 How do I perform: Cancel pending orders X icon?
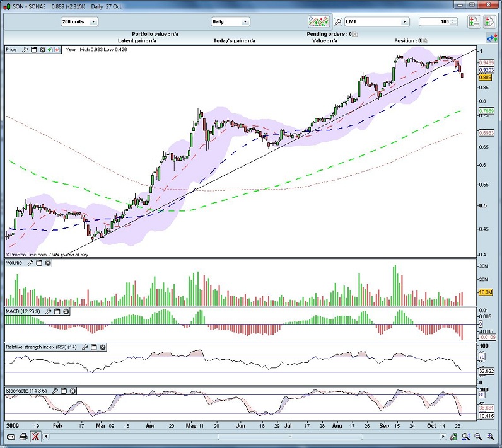(x=355, y=34)
